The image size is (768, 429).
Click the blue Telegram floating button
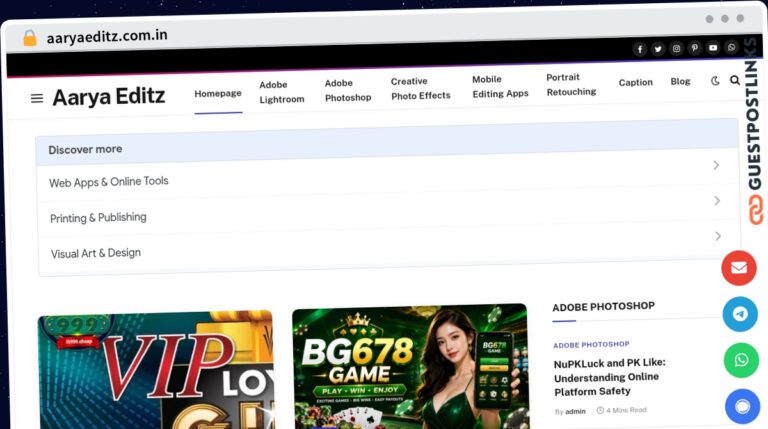point(740,314)
